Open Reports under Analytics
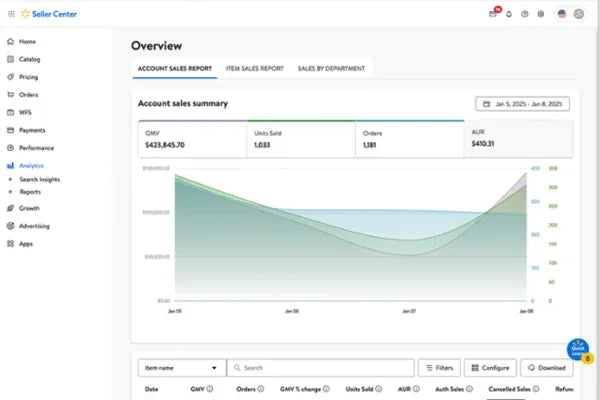 30,192
